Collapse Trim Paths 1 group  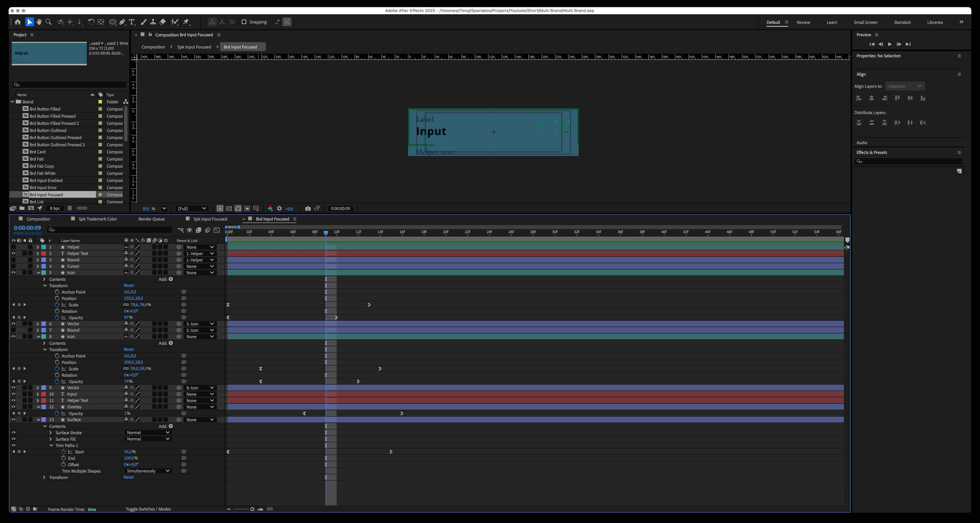pos(51,445)
